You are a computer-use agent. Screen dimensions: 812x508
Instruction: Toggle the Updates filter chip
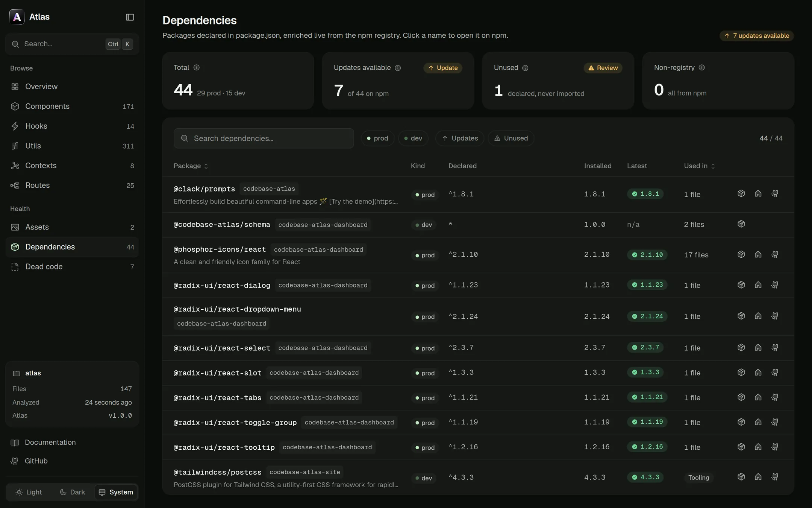tap(460, 138)
